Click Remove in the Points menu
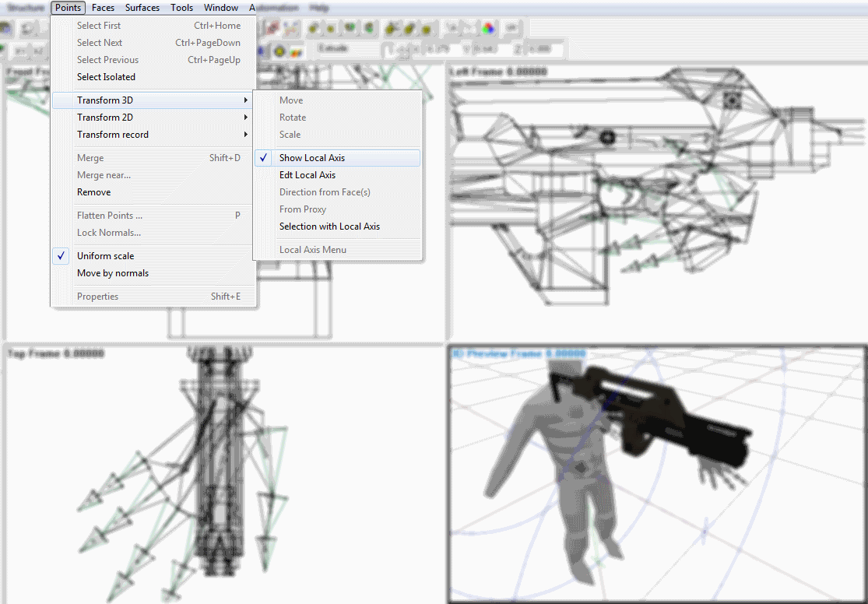This screenshot has height=604, width=868. tap(93, 192)
